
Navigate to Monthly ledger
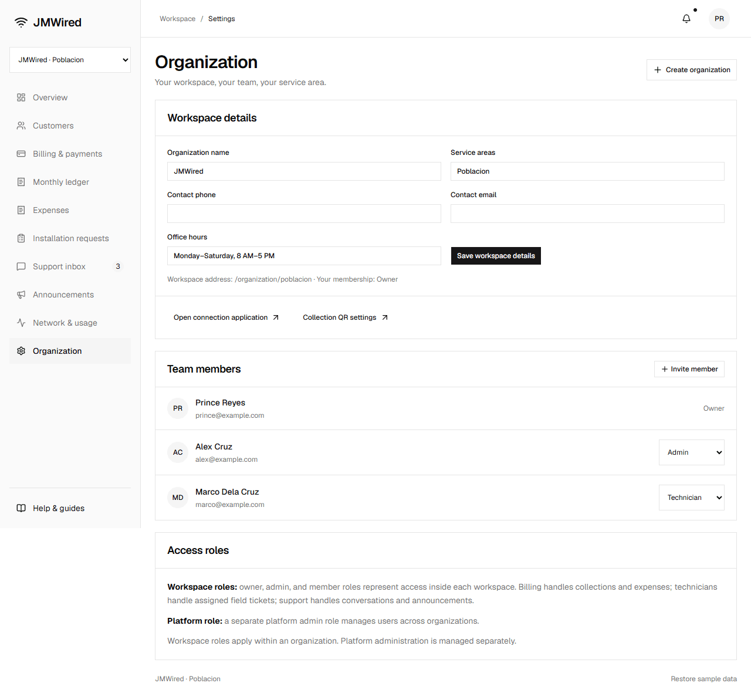70,182
